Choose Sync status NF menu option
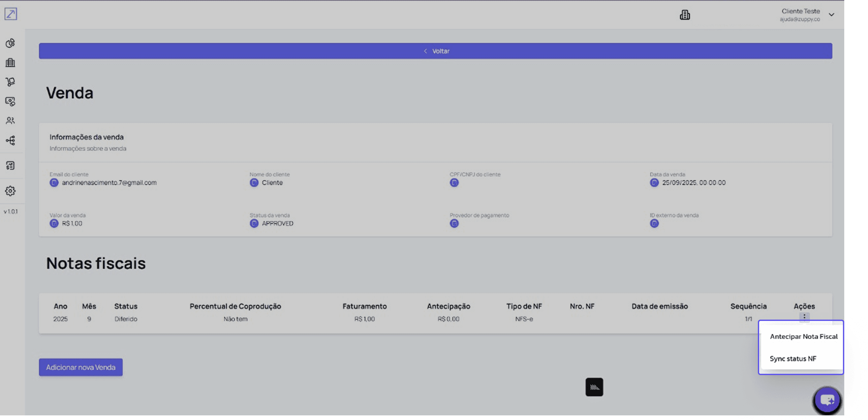Viewport: 868px width, 420px height. tap(792, 359)
